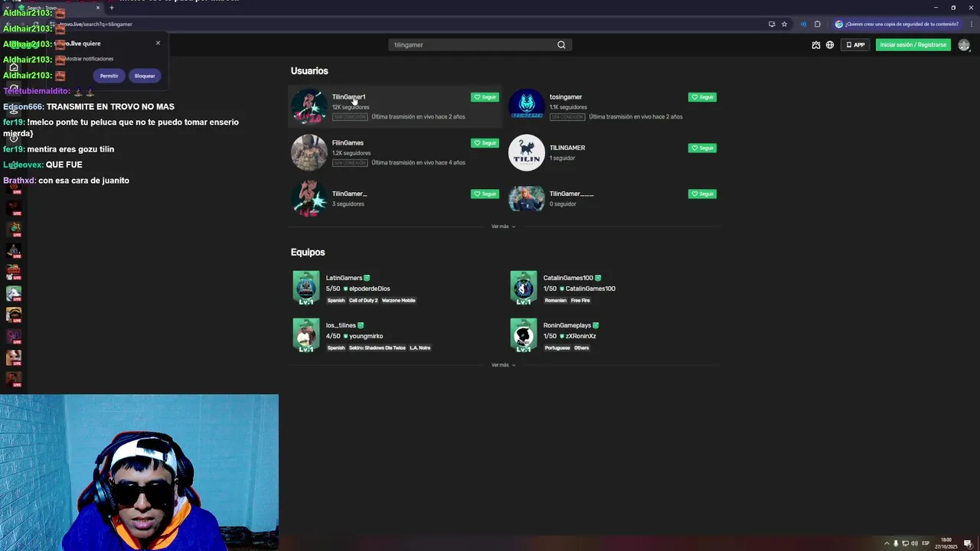Click the backup suggestion '¿Quieres crear una copia de seguridad' chip
The height and width of the screenshot is (551, 980).
point(897,24)
